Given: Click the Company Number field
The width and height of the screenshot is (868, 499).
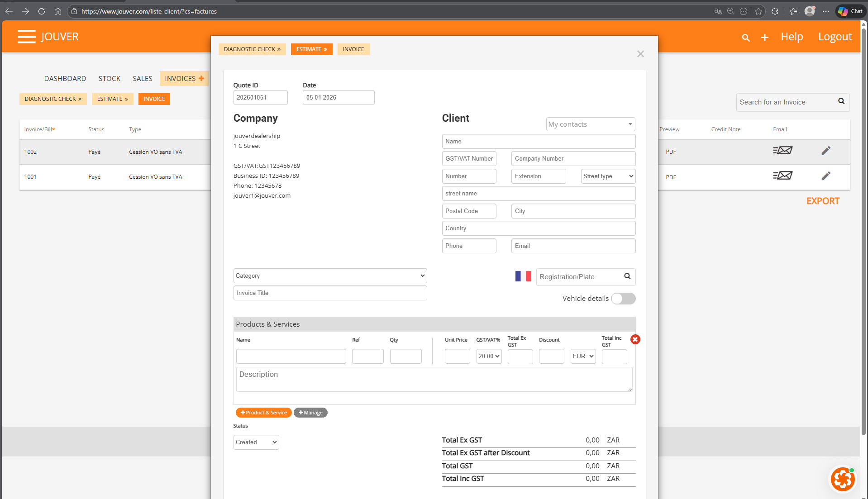Looking at the screenshot, I should (x=573, y=159).
